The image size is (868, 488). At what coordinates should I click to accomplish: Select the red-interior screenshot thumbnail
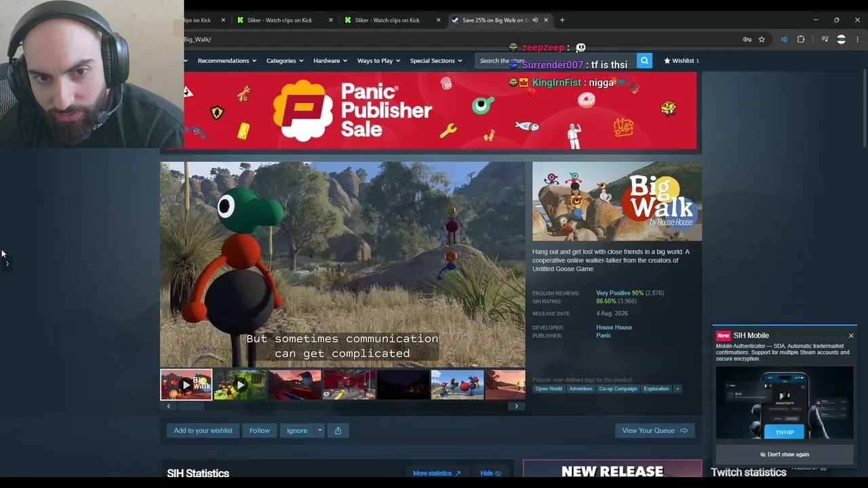(349, 385)
